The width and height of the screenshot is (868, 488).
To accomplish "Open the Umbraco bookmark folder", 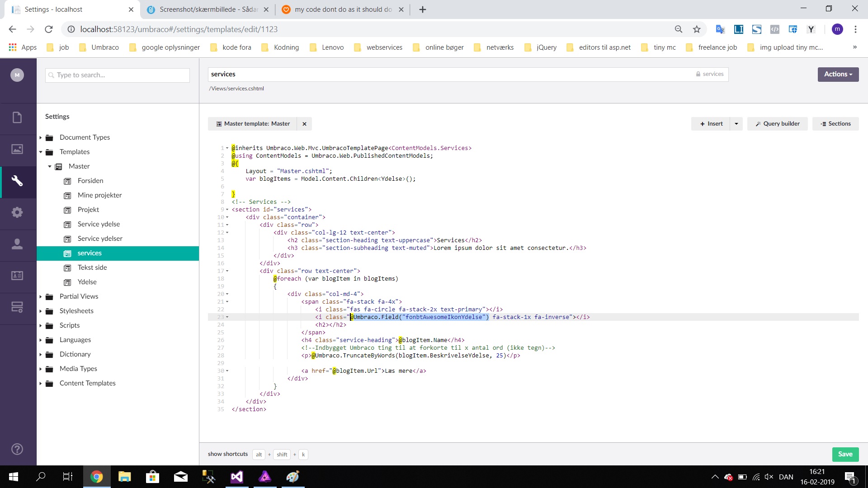I will coord(99,47).
